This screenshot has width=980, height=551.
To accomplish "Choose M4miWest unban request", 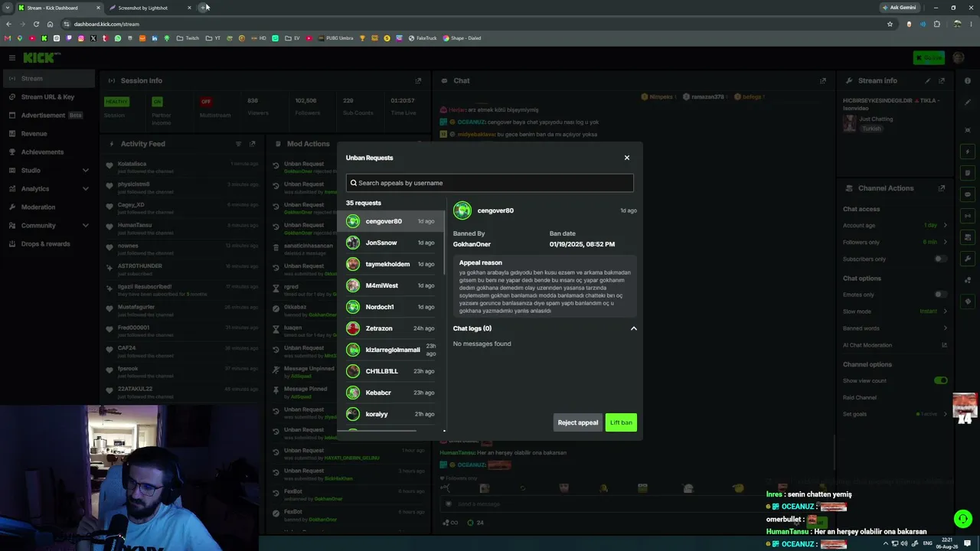I will pos(390,285).
